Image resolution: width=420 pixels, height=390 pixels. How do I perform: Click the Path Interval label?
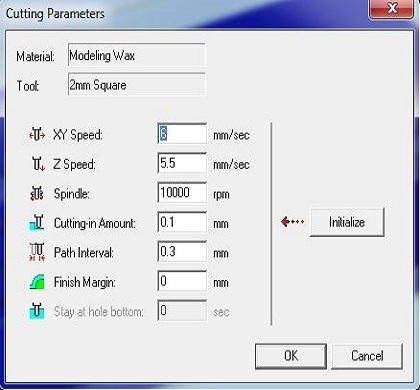84,253
